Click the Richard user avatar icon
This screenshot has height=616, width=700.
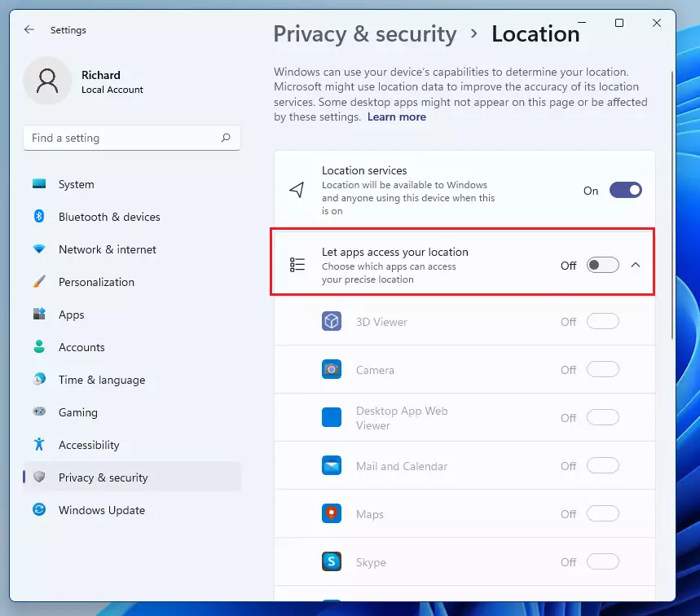tap(47, 81)
